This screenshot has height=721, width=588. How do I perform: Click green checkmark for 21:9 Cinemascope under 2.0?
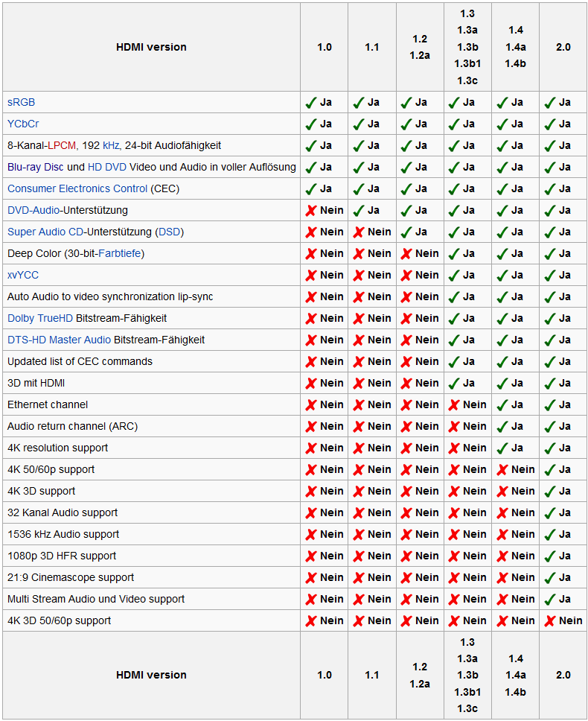(550, 578)
